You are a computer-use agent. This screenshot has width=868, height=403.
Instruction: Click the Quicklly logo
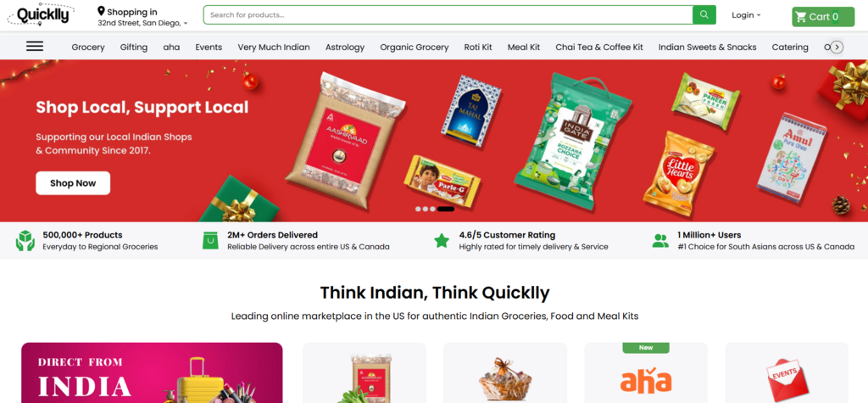[41, 15]
